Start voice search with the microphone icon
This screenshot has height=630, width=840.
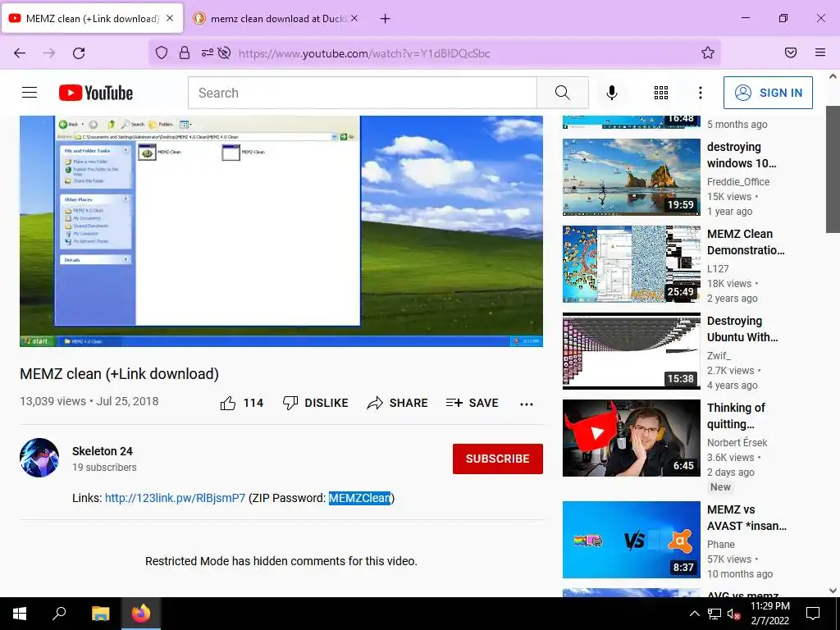pos(612,93)
